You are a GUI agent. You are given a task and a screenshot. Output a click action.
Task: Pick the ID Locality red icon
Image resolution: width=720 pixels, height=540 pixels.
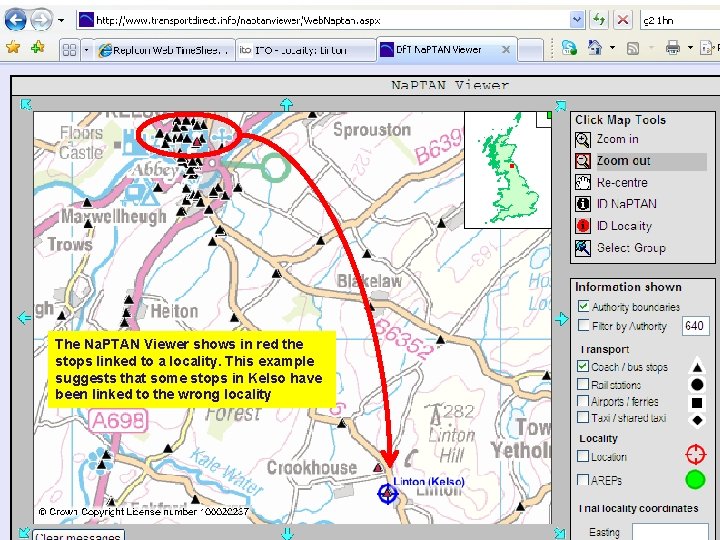pyautogui.click(x=583, y=225)
